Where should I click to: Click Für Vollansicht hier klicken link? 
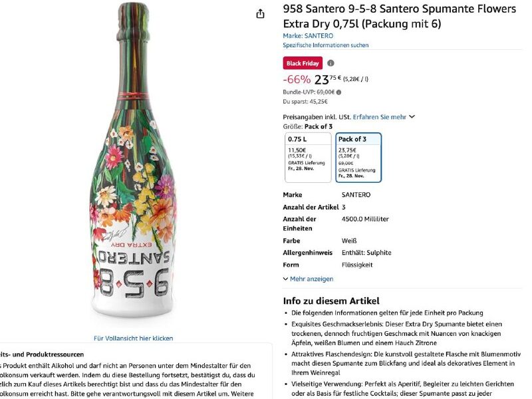point(134,338)
